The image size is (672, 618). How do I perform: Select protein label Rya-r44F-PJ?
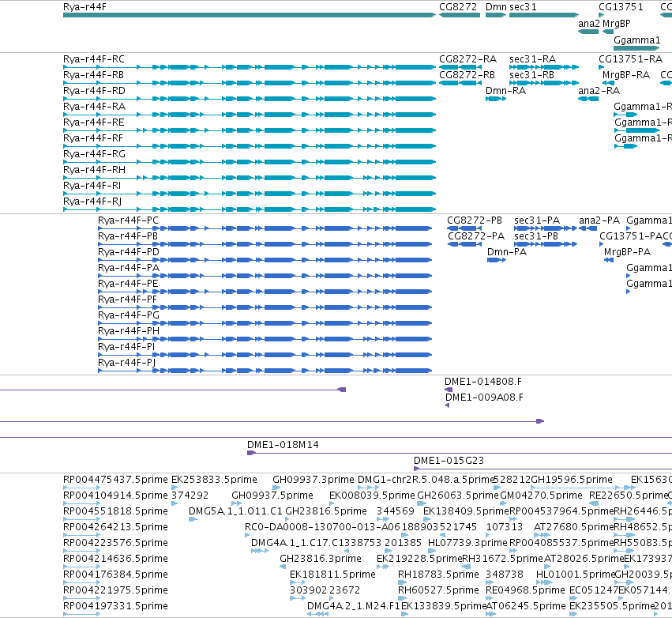point(127,363)
